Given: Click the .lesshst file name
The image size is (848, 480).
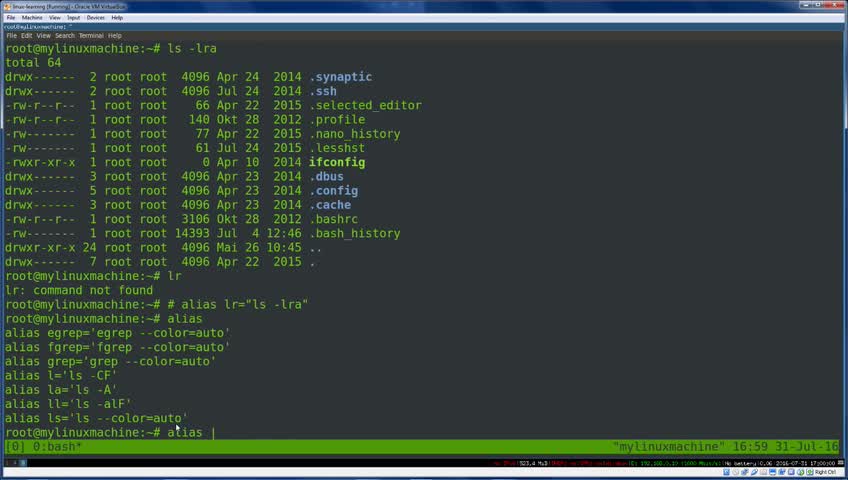Looking at the screenshot, I should pyautogui.click(x=337, y=148).
